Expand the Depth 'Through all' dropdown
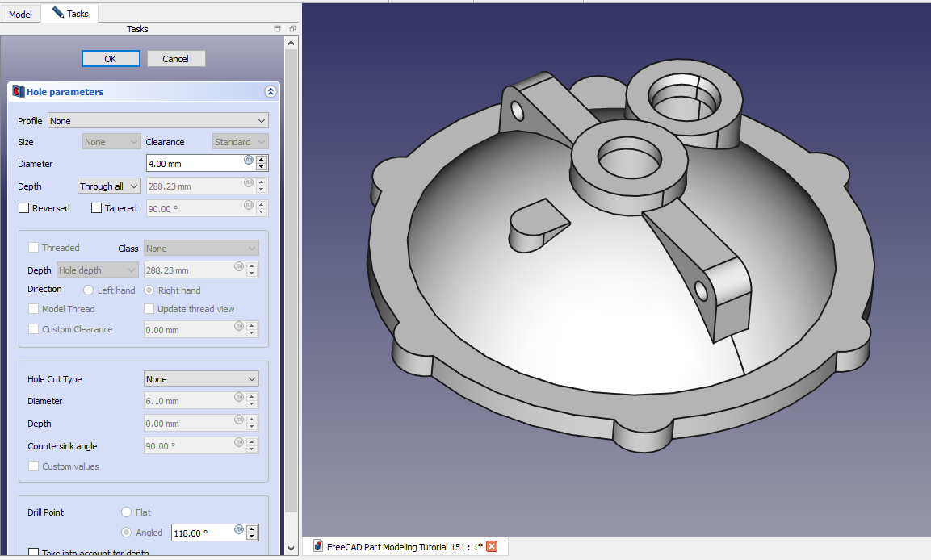This screenshot has height=560, width=931. click(x=110, y=186)
